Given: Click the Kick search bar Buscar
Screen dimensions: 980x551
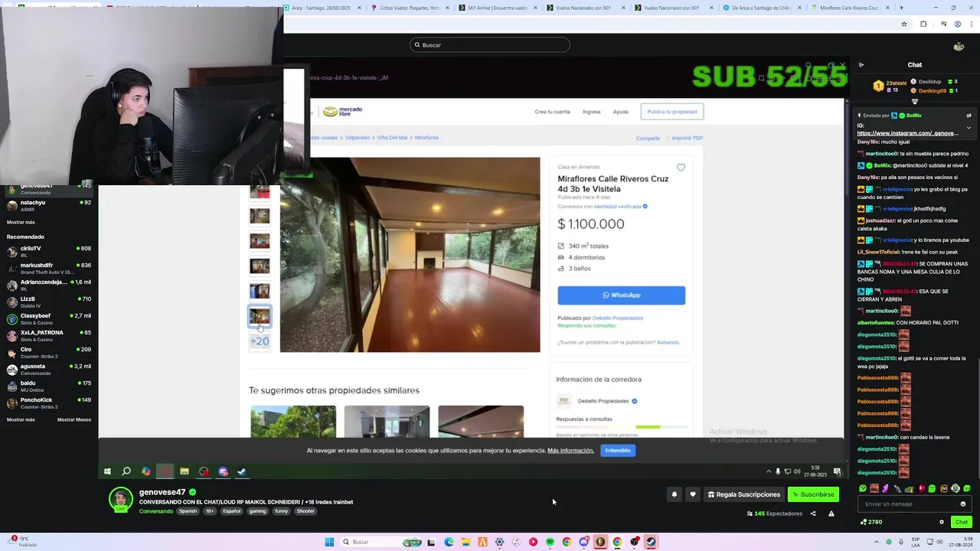Looking at the screenshot, I should [x=490, y=44].
